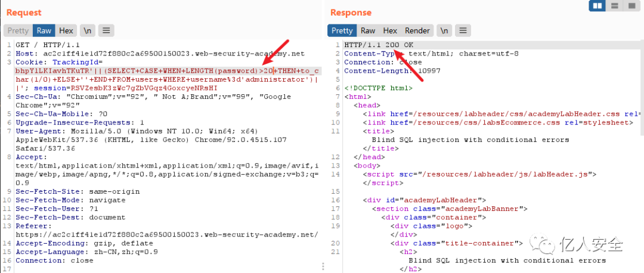Image resolution: width=644 pixels, height=273 pixels.
Task: Switch Response view to Raw tab
Action: 368,30
